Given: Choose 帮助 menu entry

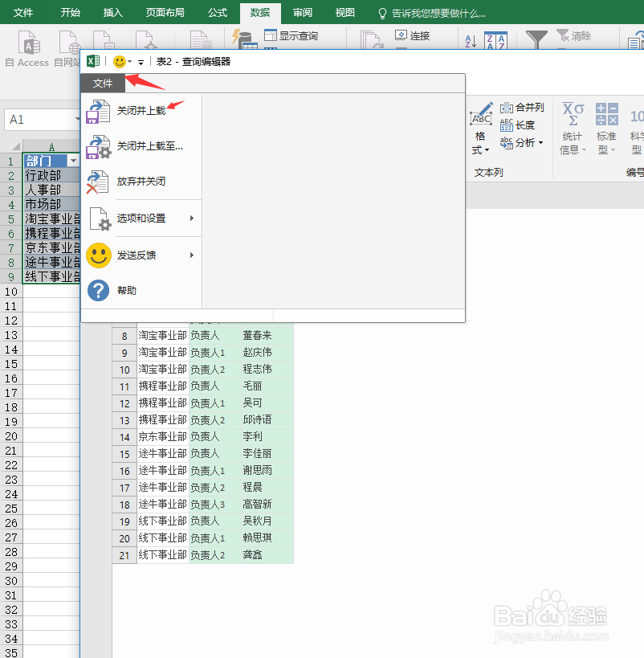Looking at the screenshot, I should (x=127, y=290).
